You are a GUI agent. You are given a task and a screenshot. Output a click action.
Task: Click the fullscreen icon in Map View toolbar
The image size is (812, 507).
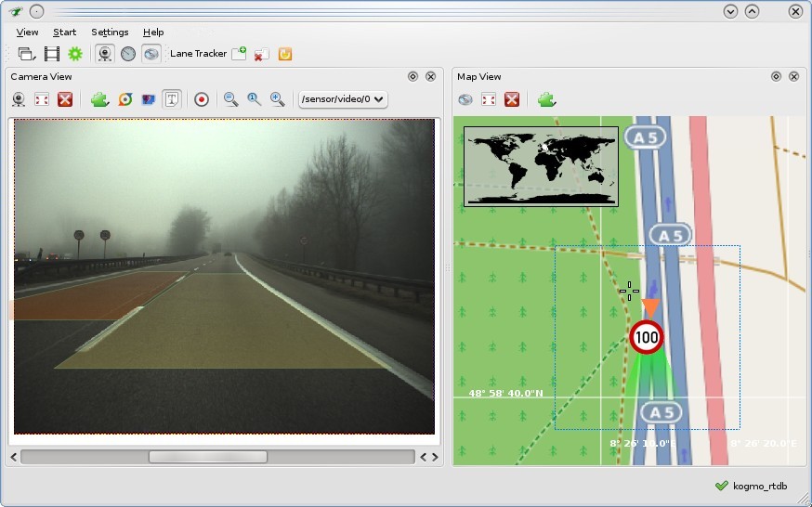pos(488,99)
